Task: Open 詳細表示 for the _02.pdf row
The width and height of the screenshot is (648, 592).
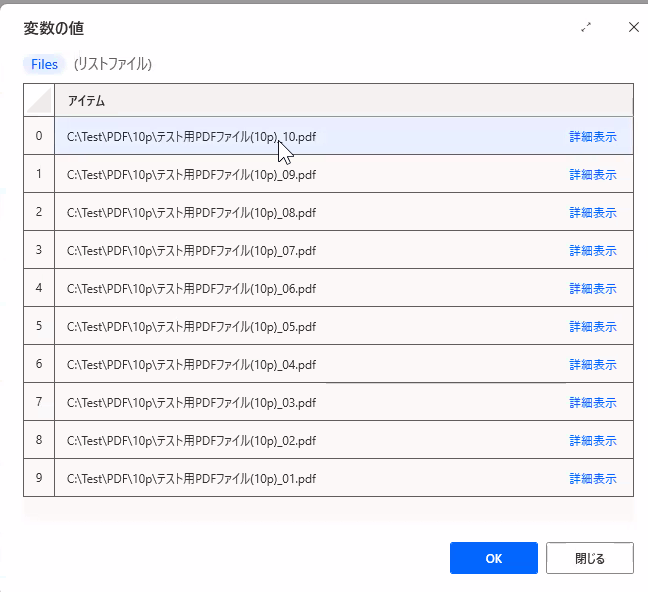Action: [x=593, y=441]
